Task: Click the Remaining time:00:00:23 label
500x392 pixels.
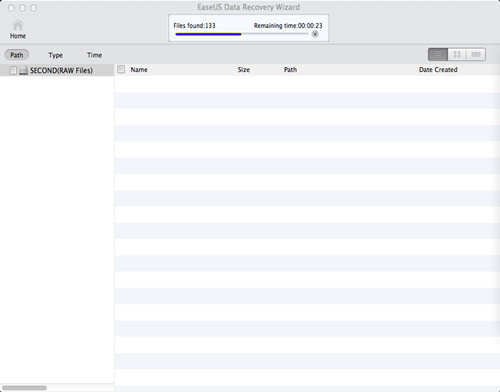Action: [x=288, y=26]
